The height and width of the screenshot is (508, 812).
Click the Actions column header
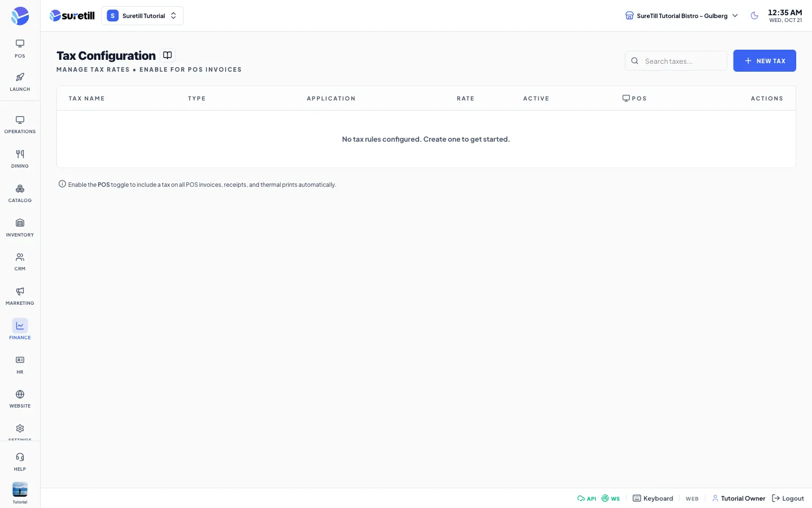[x=767, y=98]
